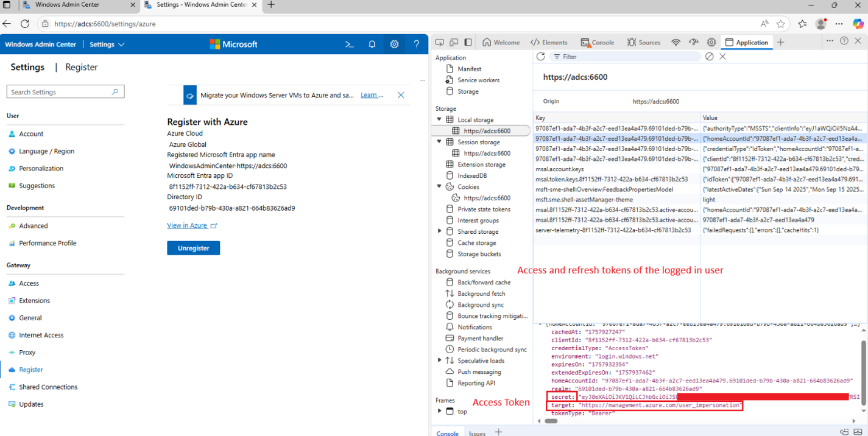Click the Unregister button
This screenshot has width=868, height=436.
(x=193, y=248)
